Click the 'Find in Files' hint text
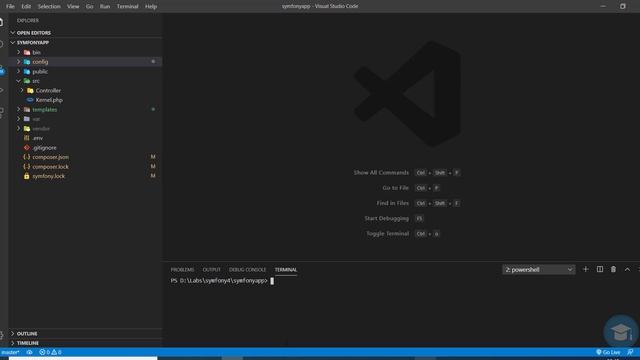 point(393,203)
